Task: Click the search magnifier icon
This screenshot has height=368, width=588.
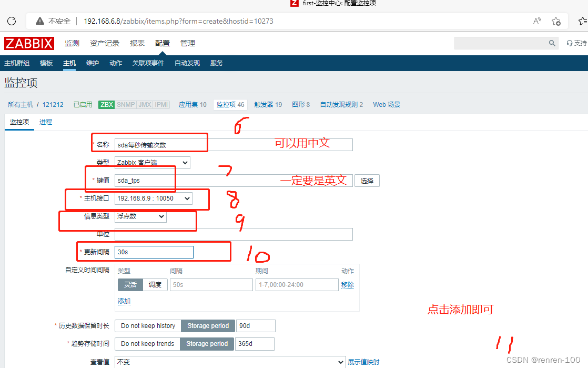Action: (552, 43)
